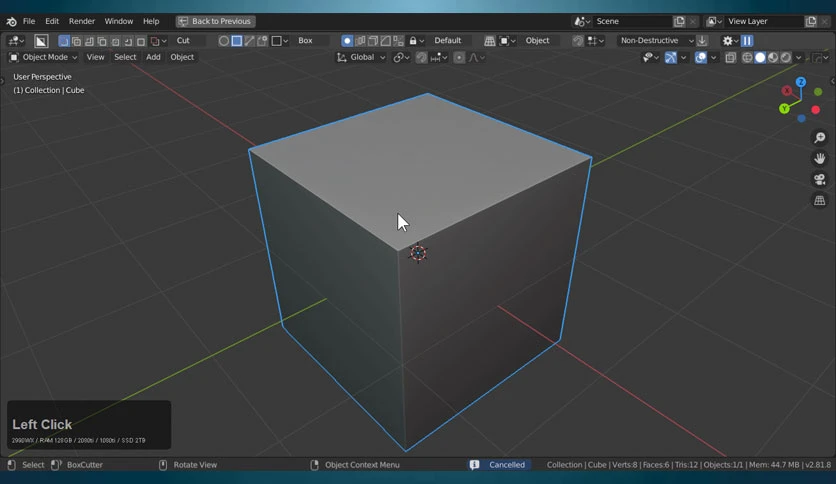Click the Z axis gizmo handle
This screenshot has width=836, height=484.
tap(801, 82)
